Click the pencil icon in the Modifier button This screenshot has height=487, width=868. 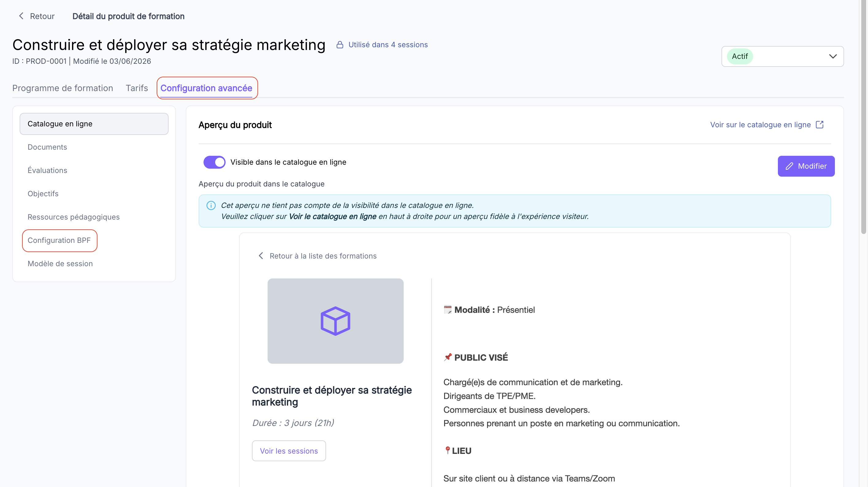(789, 166)
